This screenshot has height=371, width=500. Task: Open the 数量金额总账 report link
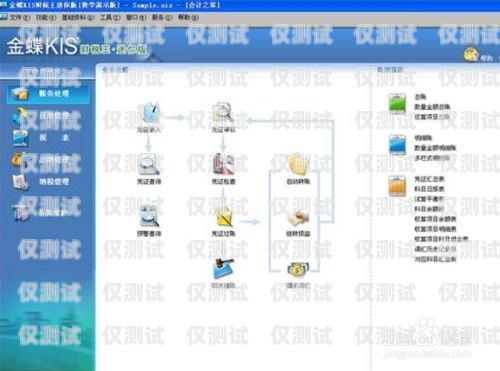pos(432,107)
